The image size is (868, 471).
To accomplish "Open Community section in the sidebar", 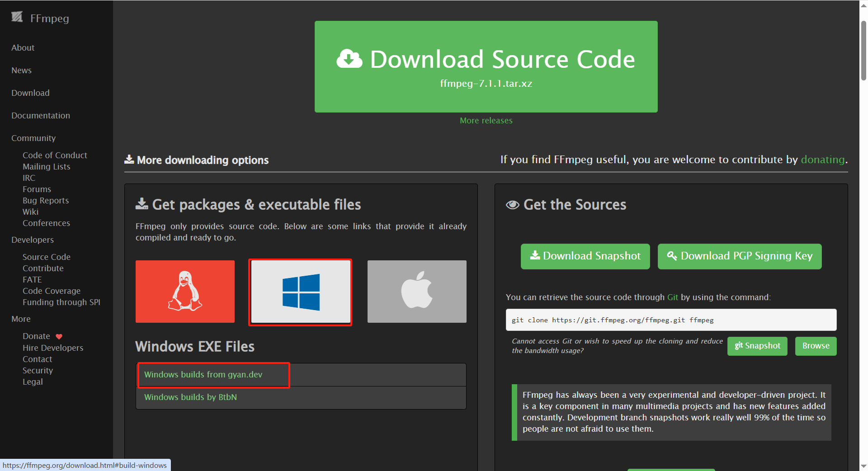I will 33,138.
